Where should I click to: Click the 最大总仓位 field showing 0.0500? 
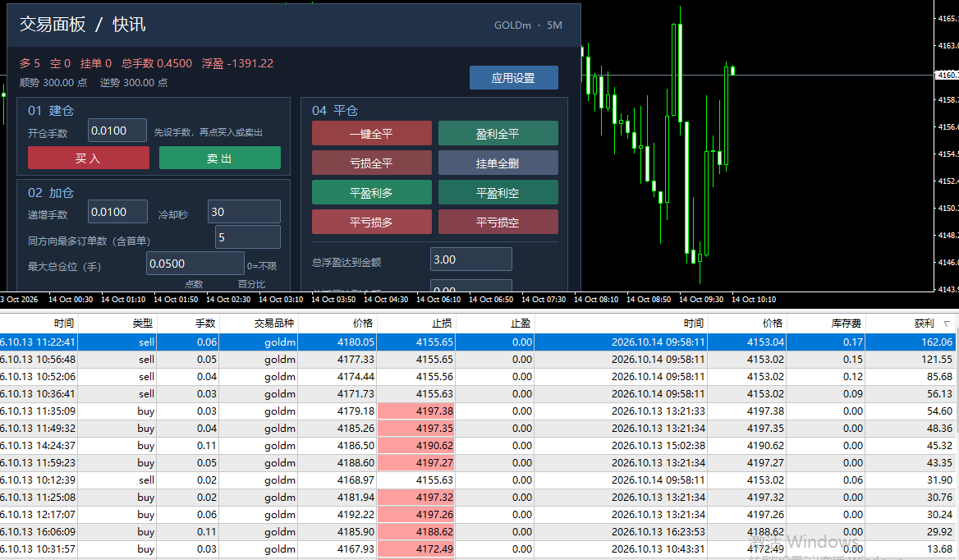click(195, 264)
